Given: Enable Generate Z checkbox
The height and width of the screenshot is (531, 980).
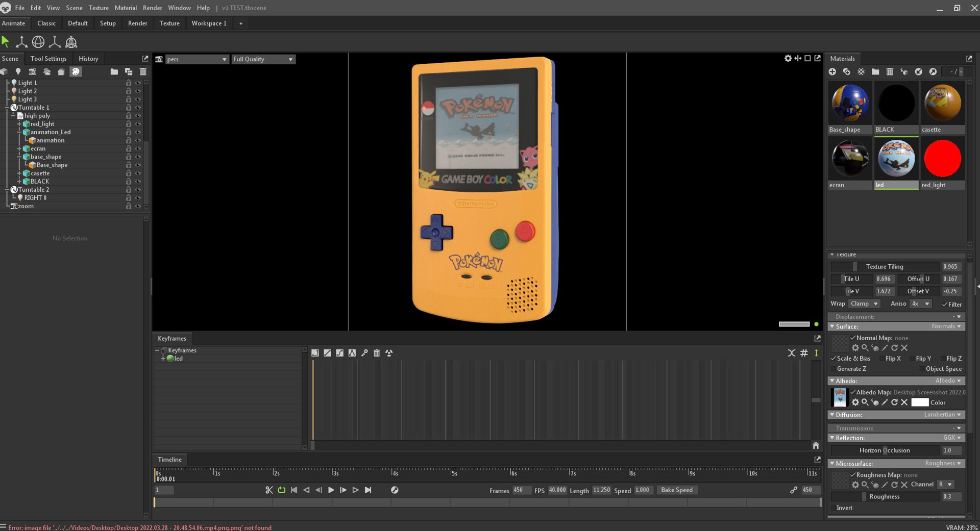Looking at the screenshot, I should pos(834,369).
